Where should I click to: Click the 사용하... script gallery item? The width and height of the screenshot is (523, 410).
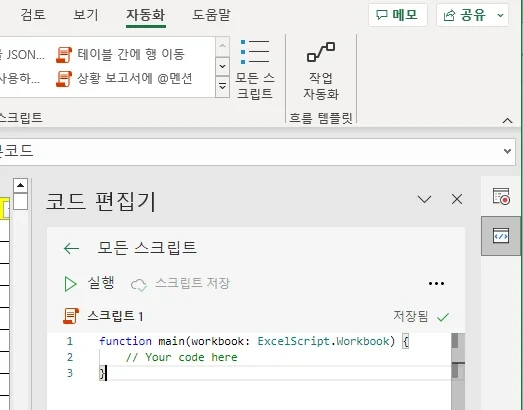[20, 79]
